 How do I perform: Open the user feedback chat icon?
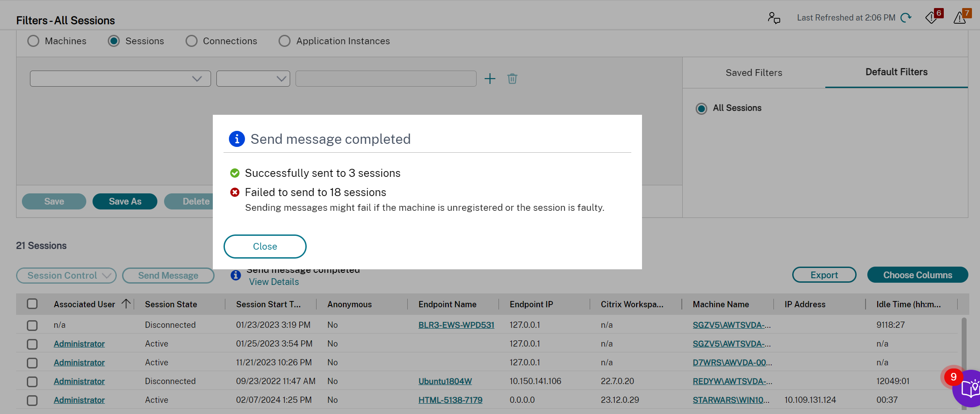(x=774, y=18)
